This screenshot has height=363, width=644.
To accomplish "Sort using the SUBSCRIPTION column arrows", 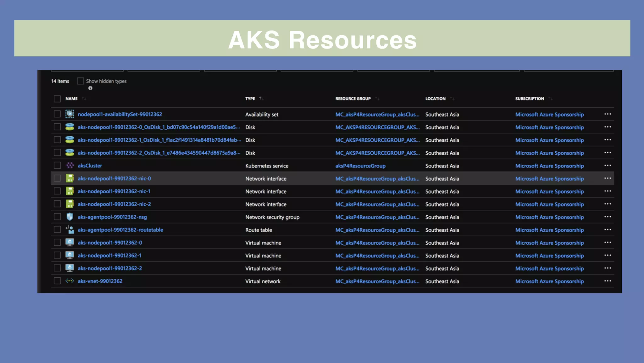I will tap(550, 99).
